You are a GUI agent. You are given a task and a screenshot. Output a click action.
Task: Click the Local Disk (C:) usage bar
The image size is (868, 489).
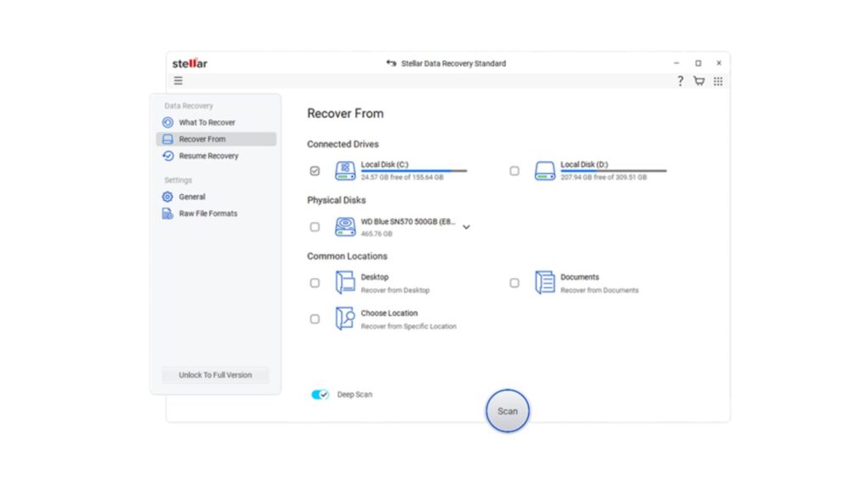click(x=414, y=171)
